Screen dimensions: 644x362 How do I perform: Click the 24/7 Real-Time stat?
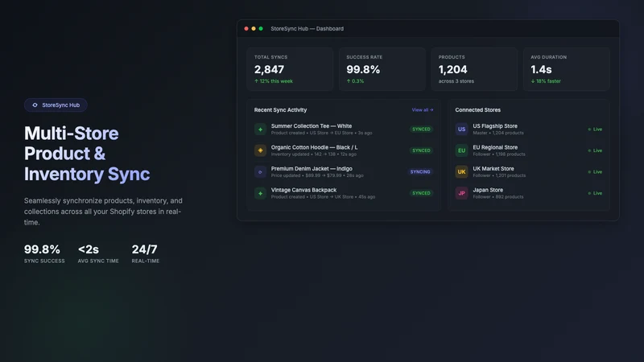tap(146, 253)
